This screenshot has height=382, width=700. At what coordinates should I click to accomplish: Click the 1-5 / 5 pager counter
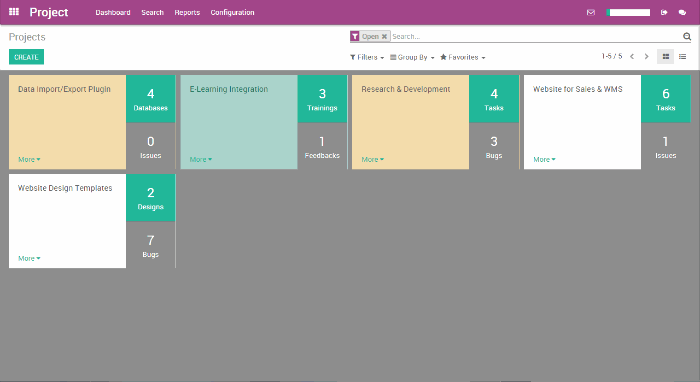click(x=612, y=56)
